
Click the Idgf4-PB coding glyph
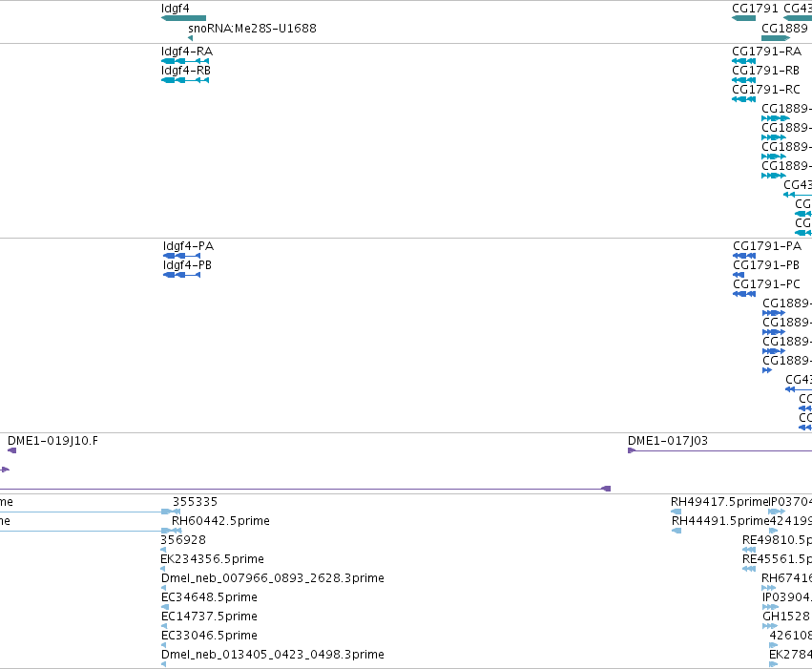181,275
